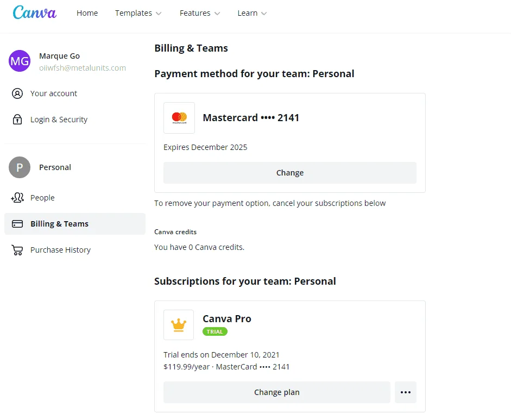Click the Canva Pro crown icon

coord(179,325)
